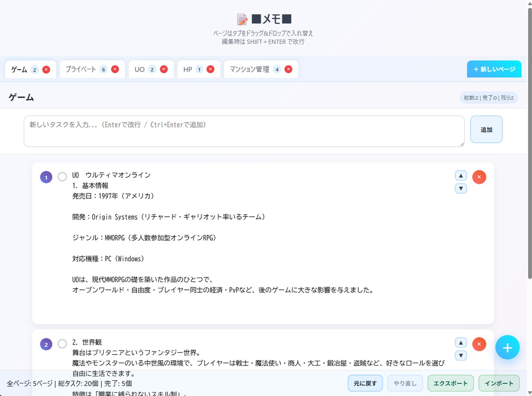
Task: Click the hint text 編集時は SHIFT＋ENTER で改行
Action: 263,42
